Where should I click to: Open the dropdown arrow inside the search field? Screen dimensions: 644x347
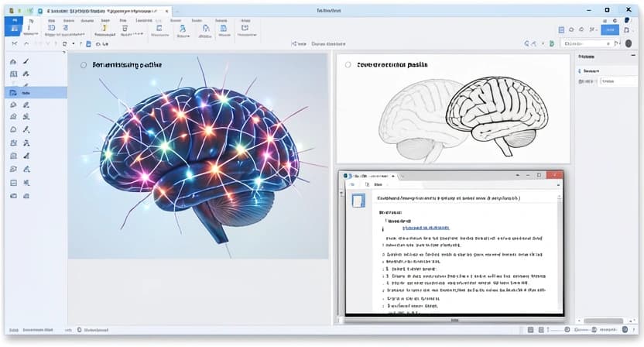point(608,43)
